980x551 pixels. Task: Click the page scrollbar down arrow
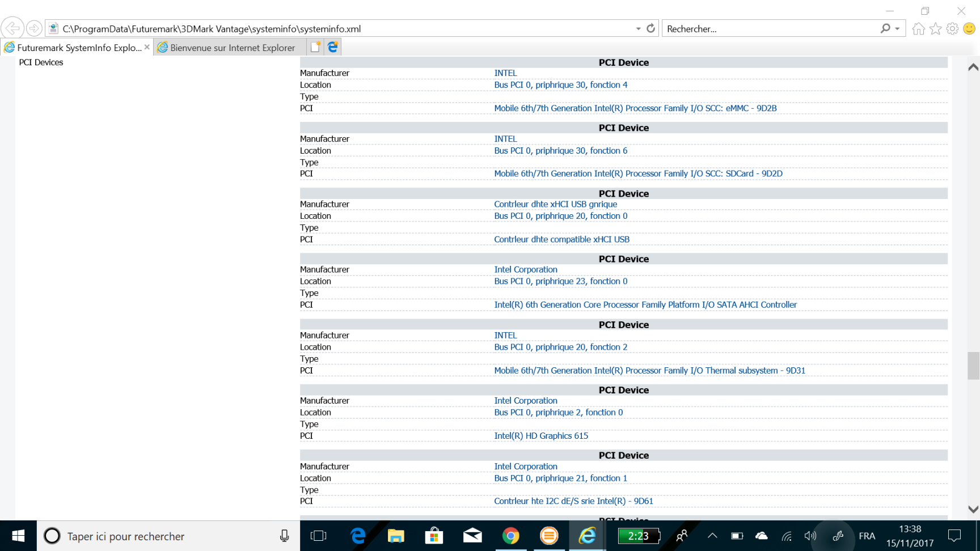pos(973,509)
